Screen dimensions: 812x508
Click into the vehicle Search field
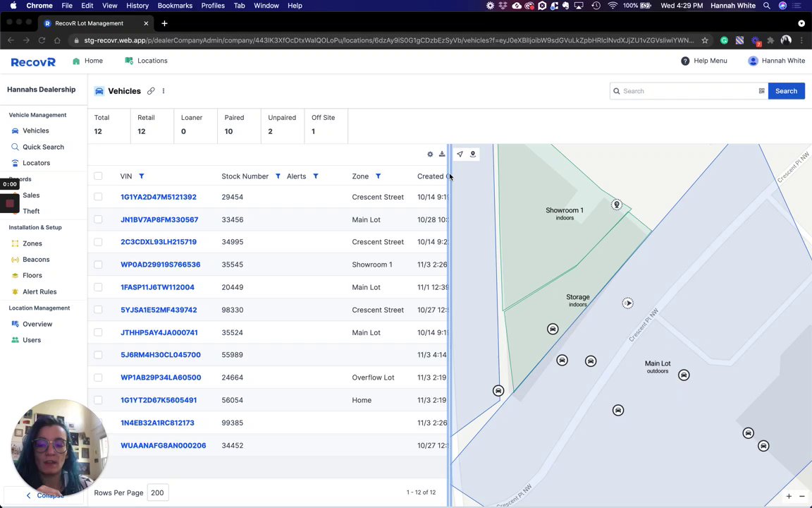coord(688,91)
